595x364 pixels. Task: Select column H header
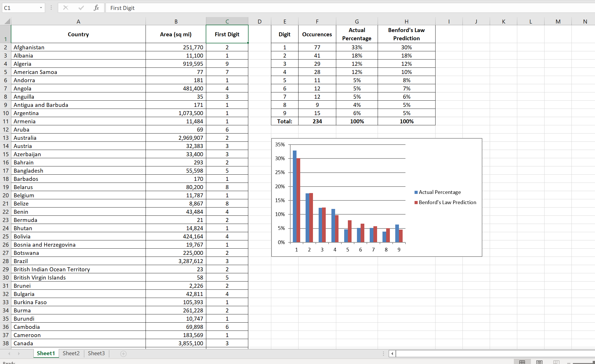pos(406,22)
